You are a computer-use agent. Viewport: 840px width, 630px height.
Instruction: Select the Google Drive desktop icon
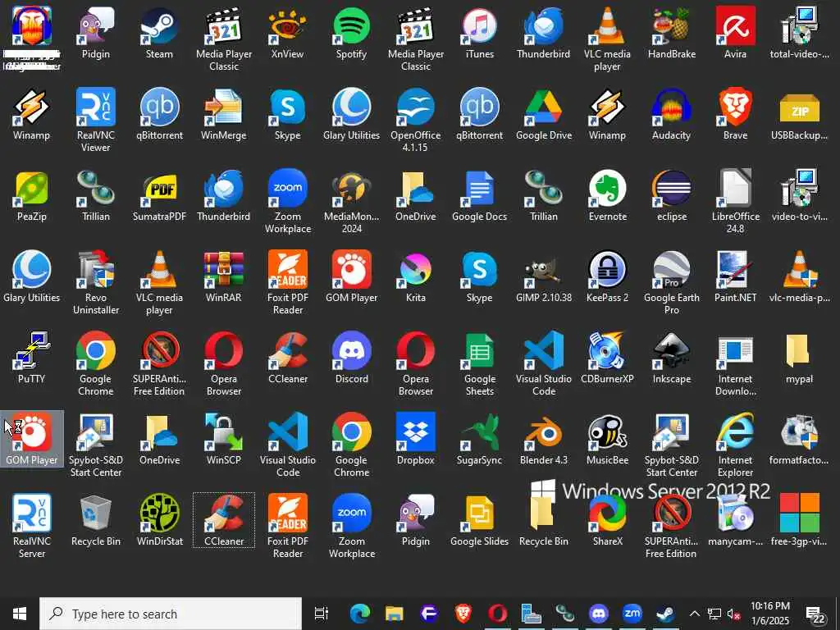544,115
